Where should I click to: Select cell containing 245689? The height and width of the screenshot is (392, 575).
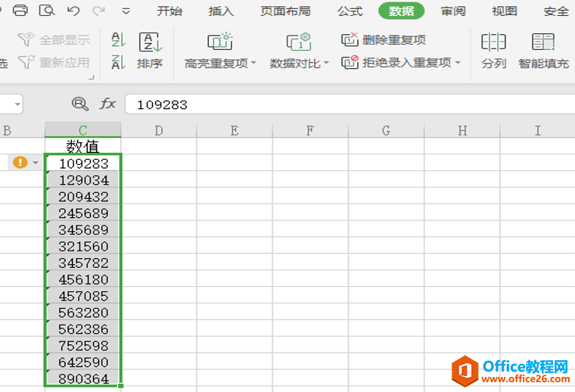point(83,213)
